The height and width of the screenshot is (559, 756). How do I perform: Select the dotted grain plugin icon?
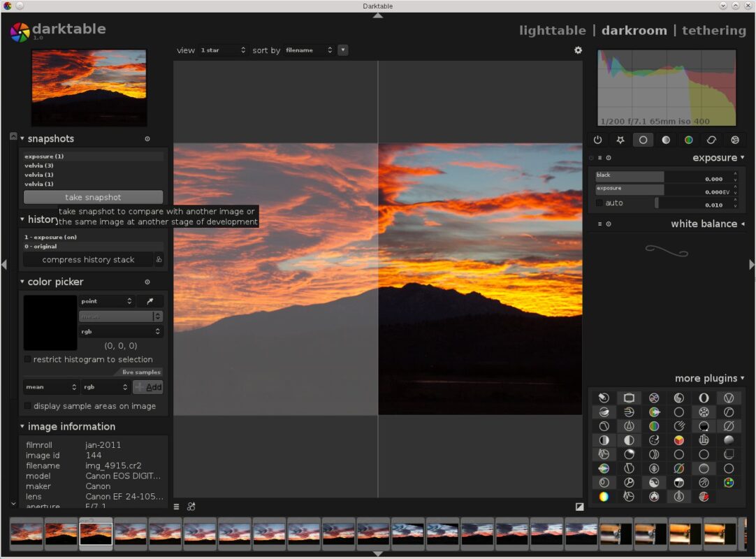[x=704, y=412]
